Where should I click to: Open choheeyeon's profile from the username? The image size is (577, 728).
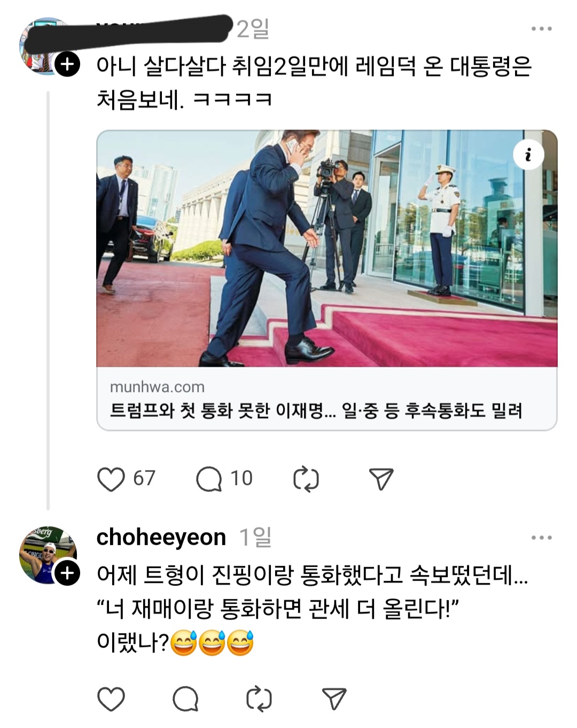tap(161, 537)
